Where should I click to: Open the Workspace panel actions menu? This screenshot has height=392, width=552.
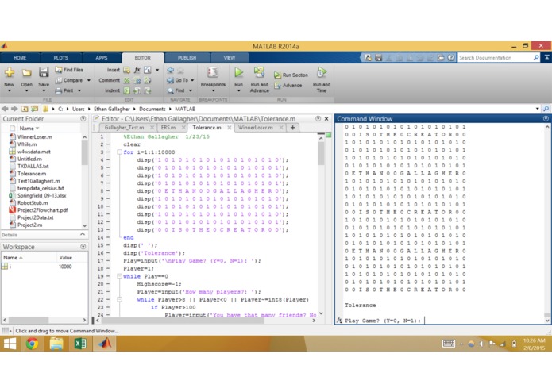pos(83,247)
